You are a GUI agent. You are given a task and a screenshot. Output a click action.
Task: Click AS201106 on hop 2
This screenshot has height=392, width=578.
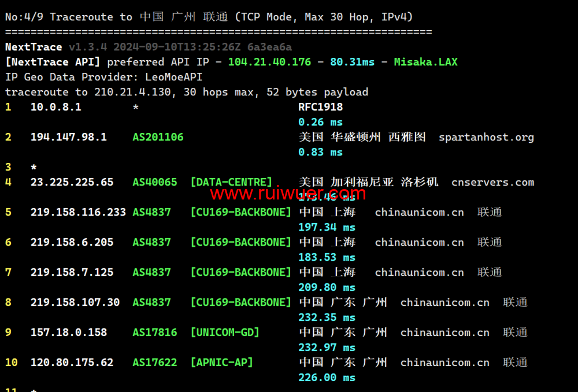[x=158, y=137]
